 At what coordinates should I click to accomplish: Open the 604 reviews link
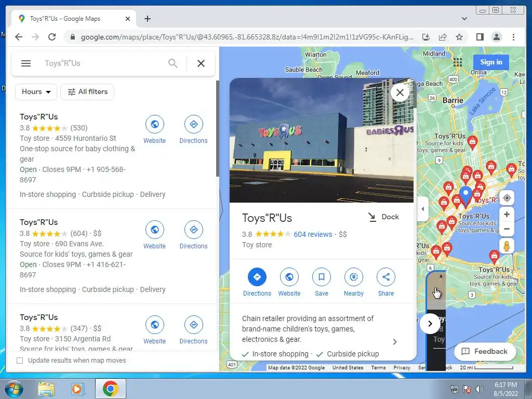313,234
